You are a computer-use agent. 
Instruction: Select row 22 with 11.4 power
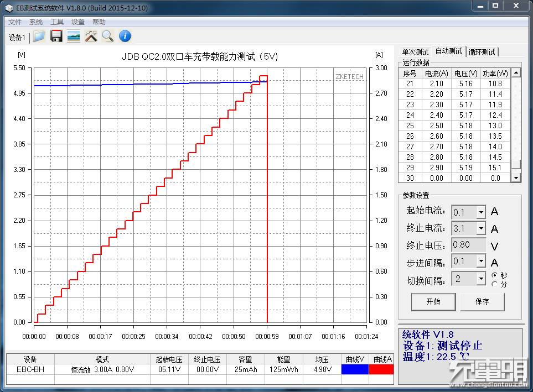(454, 94)
